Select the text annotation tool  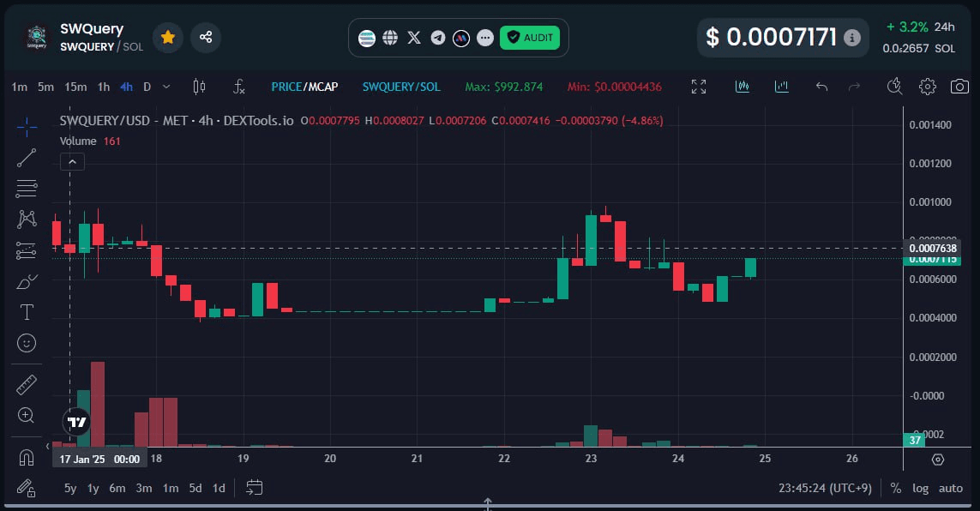click(27, 312)
